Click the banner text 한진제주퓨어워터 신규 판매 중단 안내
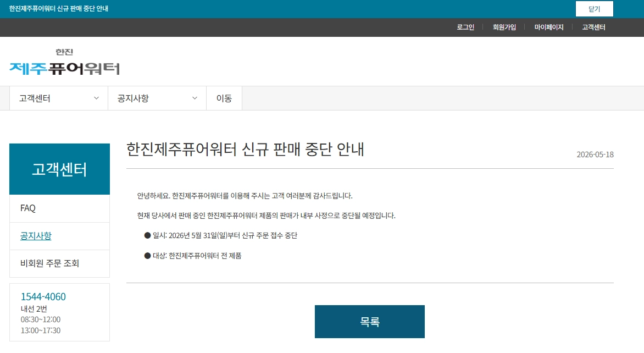The height and width of the screenshot is (353, 644). click(x=59, y=9)
